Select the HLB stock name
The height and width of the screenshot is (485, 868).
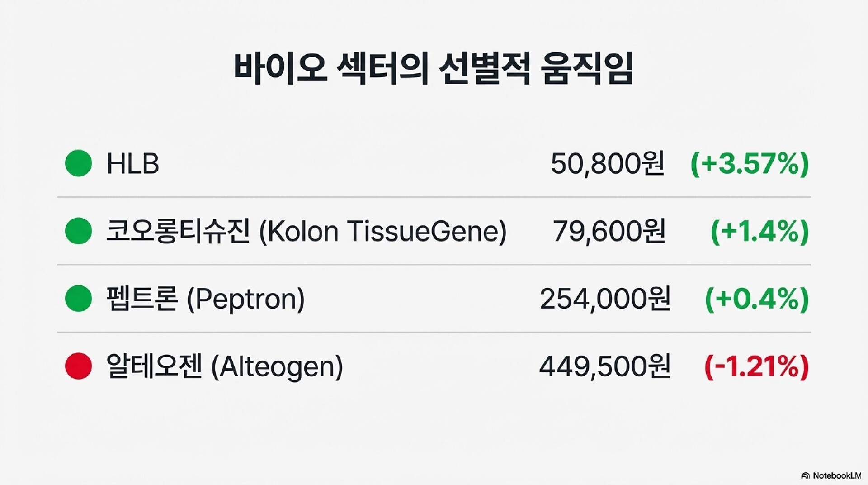click(133, 163)
